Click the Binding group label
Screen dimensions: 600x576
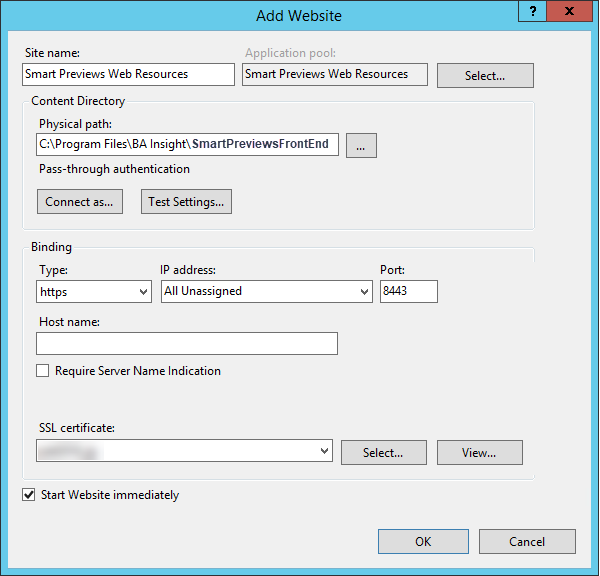coord(51,247)
